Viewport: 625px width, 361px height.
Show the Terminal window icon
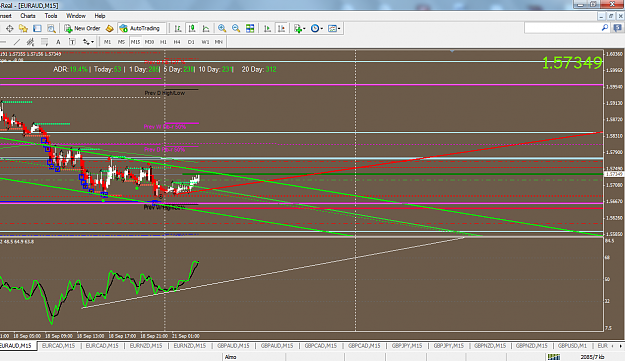[37, 28]
